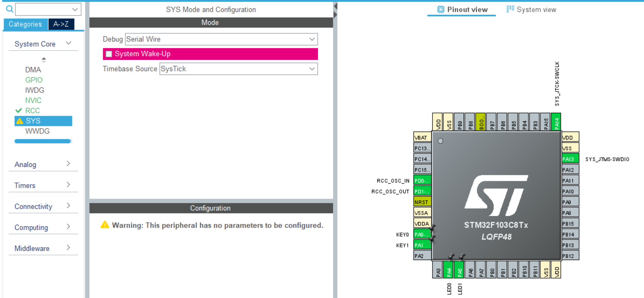Select the PA13 pin on chip
Viewport: 644px width, 298px height.
click(570, 159)
